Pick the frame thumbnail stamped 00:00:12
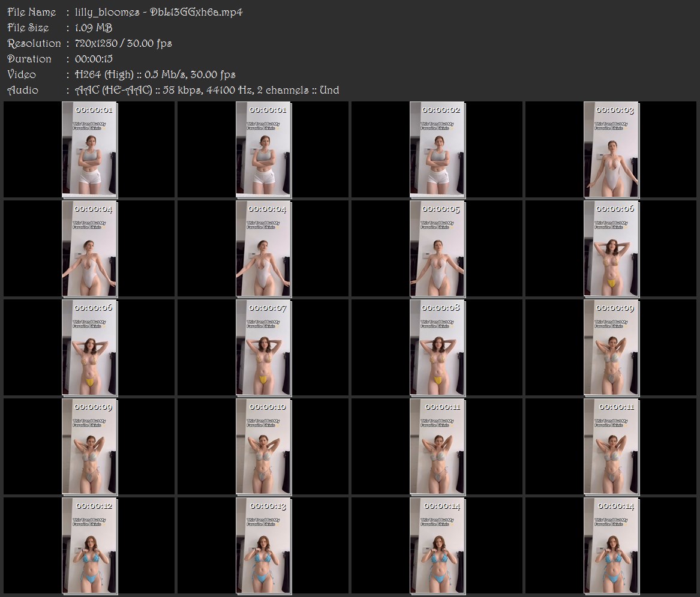 click(89, 545)
